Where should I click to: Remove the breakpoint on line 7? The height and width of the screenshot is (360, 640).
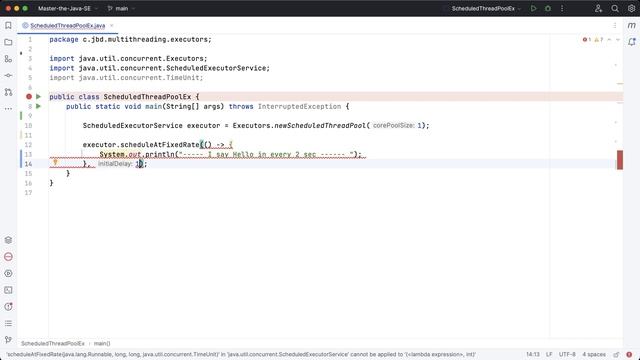pyautogui.click(x=29, y=97)
